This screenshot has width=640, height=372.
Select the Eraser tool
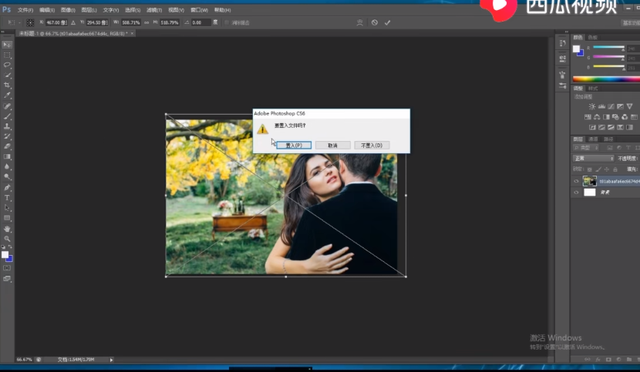tap(7, 146)
